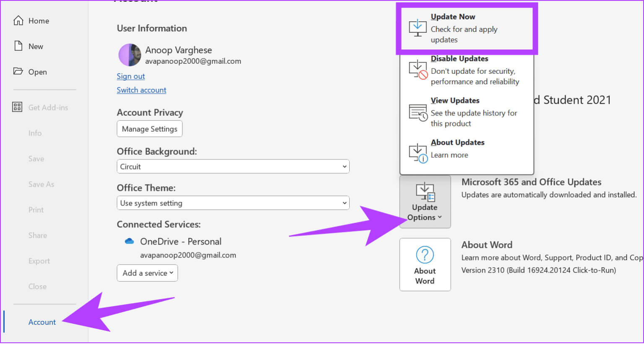Select Open in the sidebar
This screenshot has width=644, height=344.
37,72
